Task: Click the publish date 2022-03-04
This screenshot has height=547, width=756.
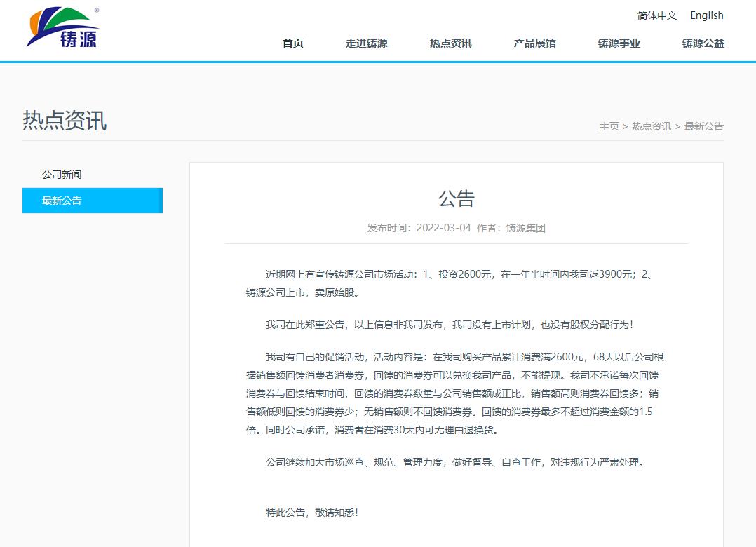Action: pyautogui.click(x=443, y=228)
